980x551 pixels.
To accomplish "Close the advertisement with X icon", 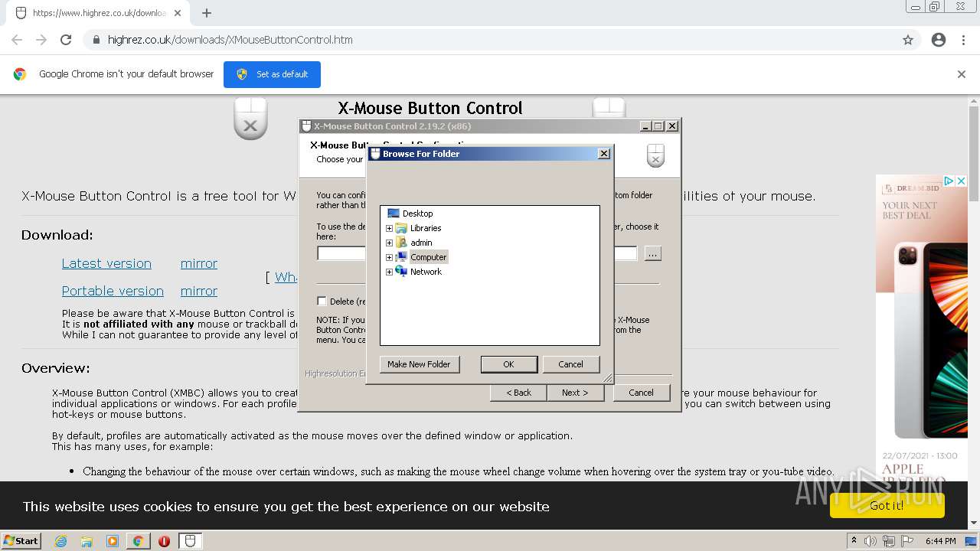I will pos(962,181).
